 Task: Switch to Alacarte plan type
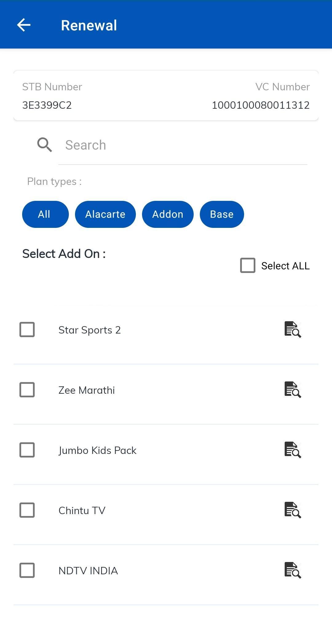105,214
